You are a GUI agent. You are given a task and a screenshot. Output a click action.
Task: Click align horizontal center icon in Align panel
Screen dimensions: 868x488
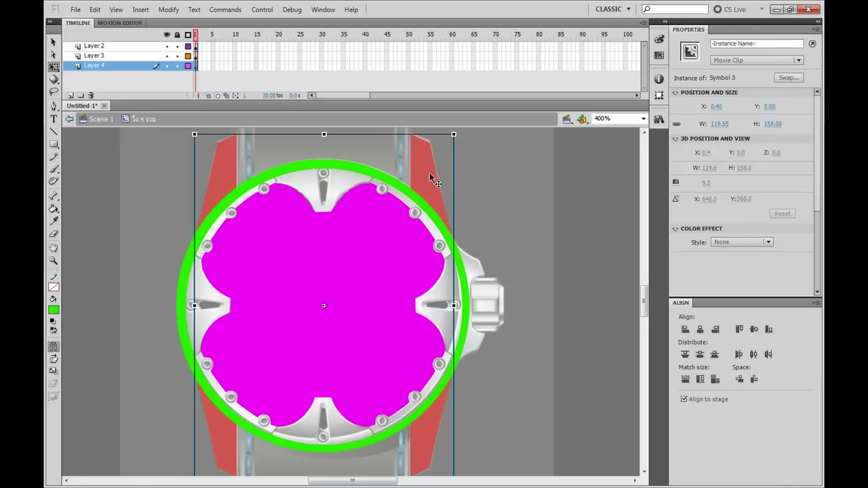tap(700, 329)
